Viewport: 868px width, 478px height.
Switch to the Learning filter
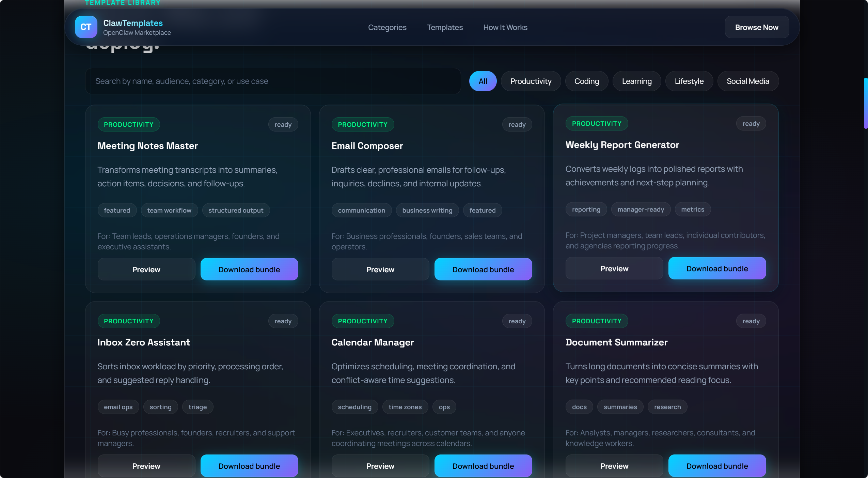click(636, 81)
